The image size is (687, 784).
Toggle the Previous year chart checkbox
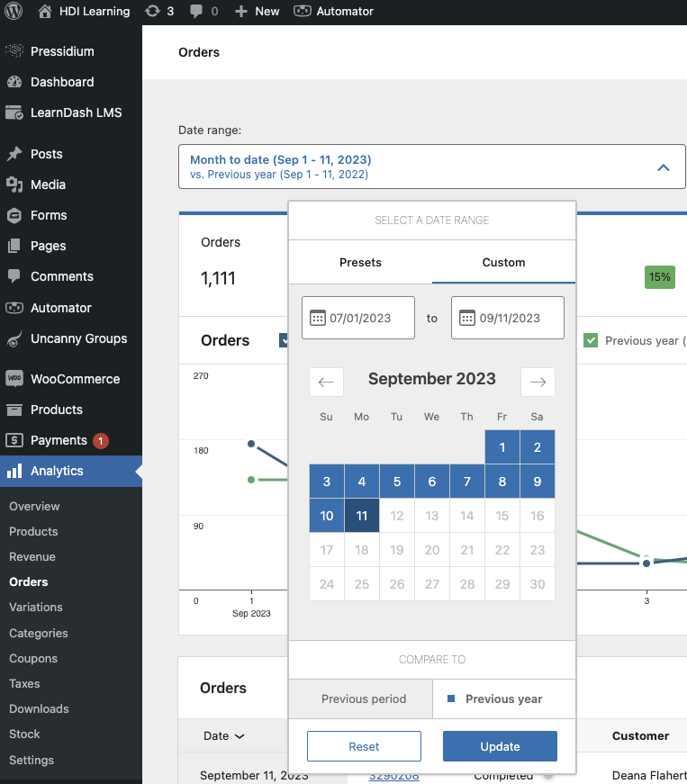pos(591,340)
